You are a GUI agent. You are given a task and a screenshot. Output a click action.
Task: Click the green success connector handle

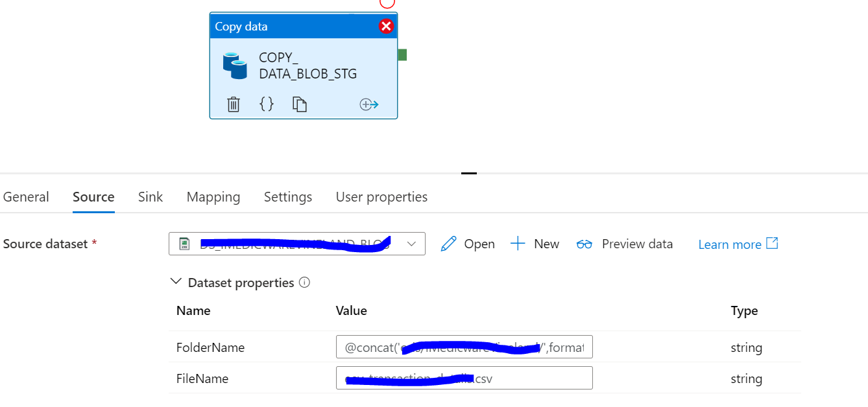click(402, 55)
